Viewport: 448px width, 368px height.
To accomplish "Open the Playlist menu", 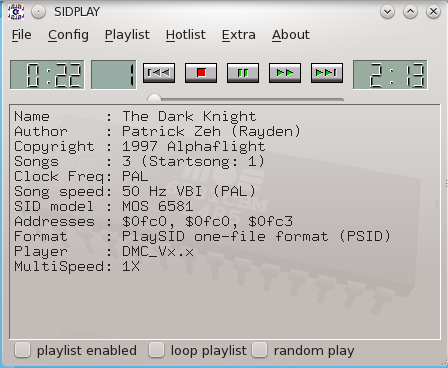I will pos(127,35).
